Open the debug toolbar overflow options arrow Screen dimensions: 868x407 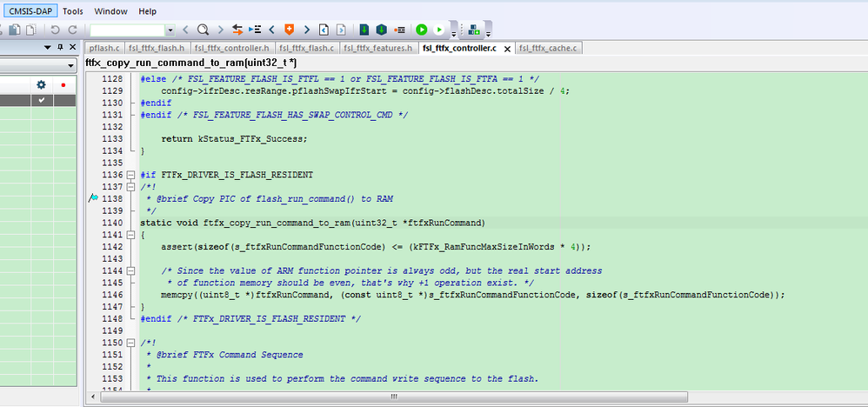coord(454,34)
